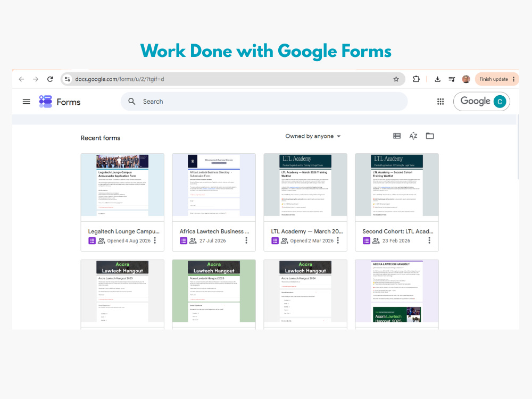532x399 pixels.
Task: Click the purple form icon on LTL Academy March card
Action: coord(275,240)
